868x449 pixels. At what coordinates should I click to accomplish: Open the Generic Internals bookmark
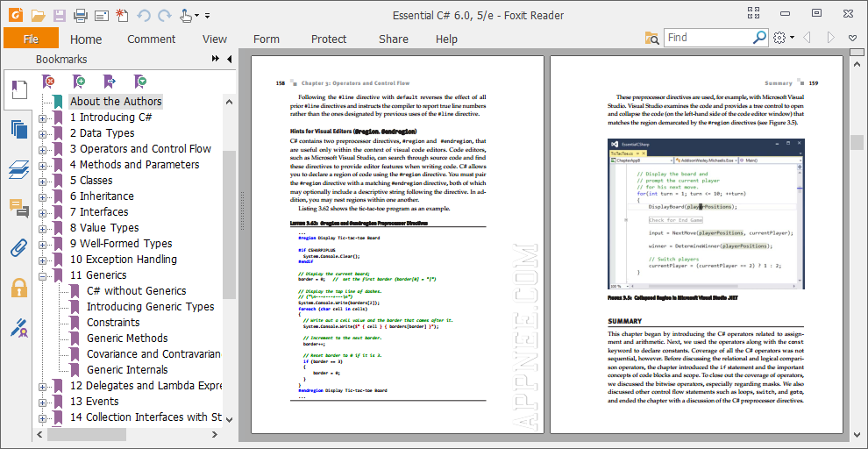tap(127, 370)
